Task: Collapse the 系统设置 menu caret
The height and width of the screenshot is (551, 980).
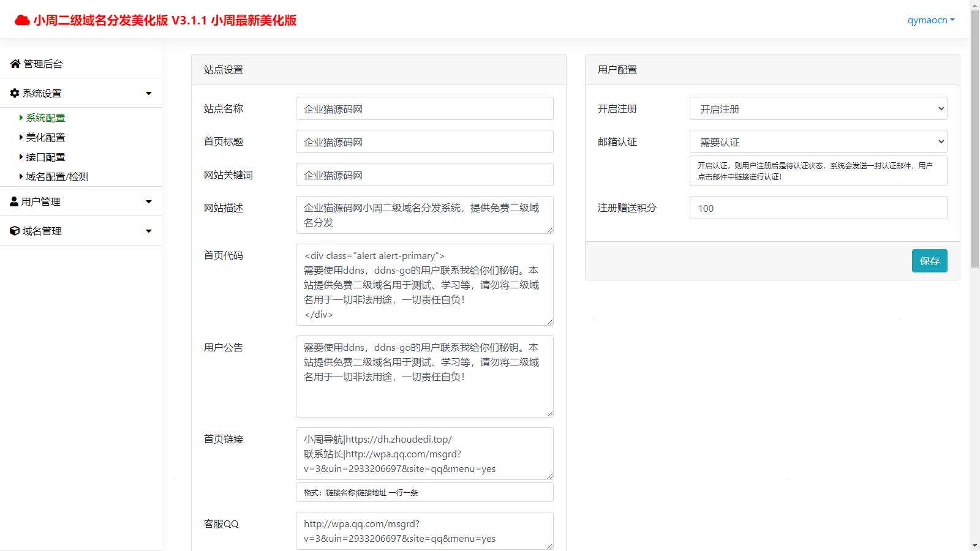Action: 148,93
